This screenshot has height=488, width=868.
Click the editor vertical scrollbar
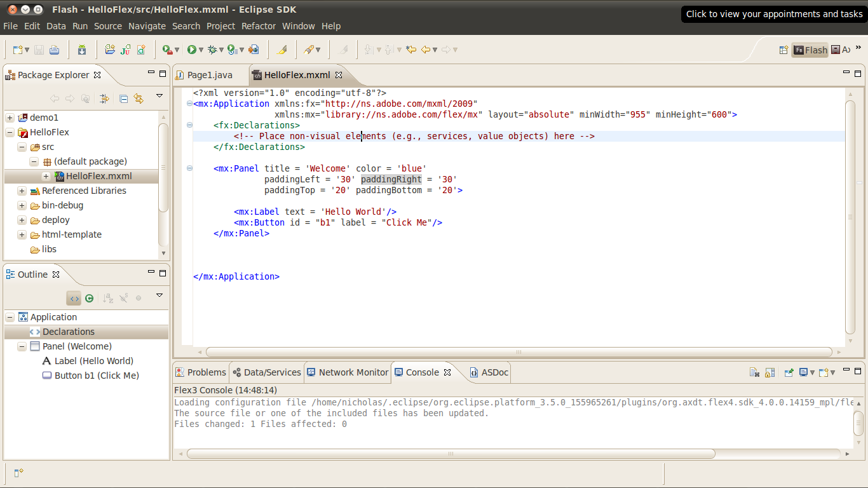(850, 217)
